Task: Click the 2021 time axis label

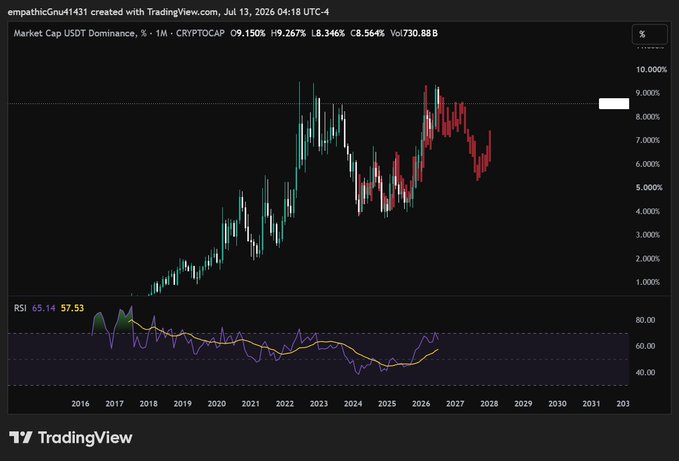Action: pos(251,403)
